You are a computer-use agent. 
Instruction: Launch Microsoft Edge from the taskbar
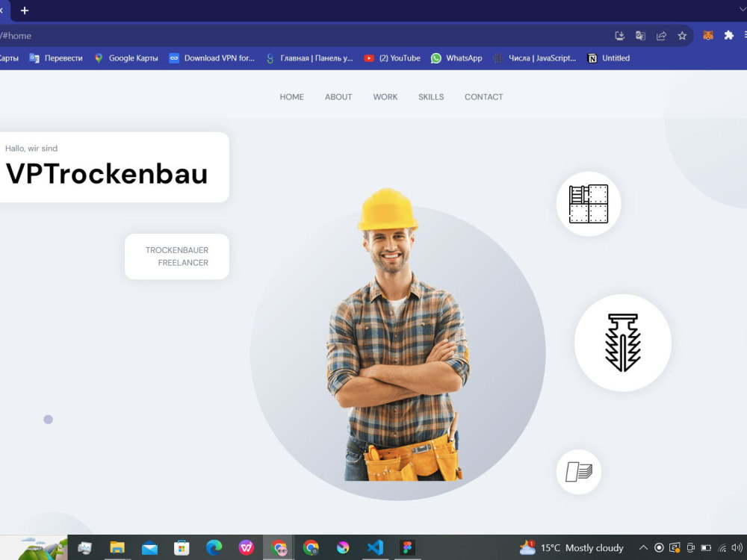pyautogui.click(x=214, y=547)
